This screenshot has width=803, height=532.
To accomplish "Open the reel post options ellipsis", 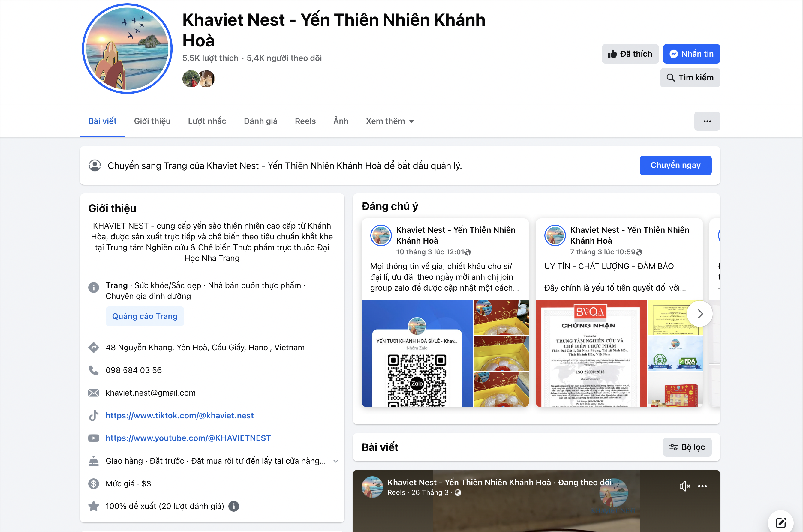I will [702, 486].
